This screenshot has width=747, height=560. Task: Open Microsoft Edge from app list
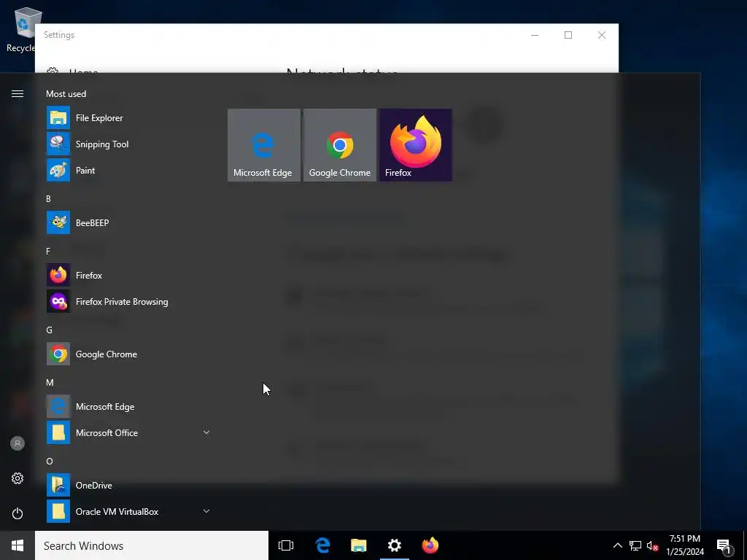128,406
